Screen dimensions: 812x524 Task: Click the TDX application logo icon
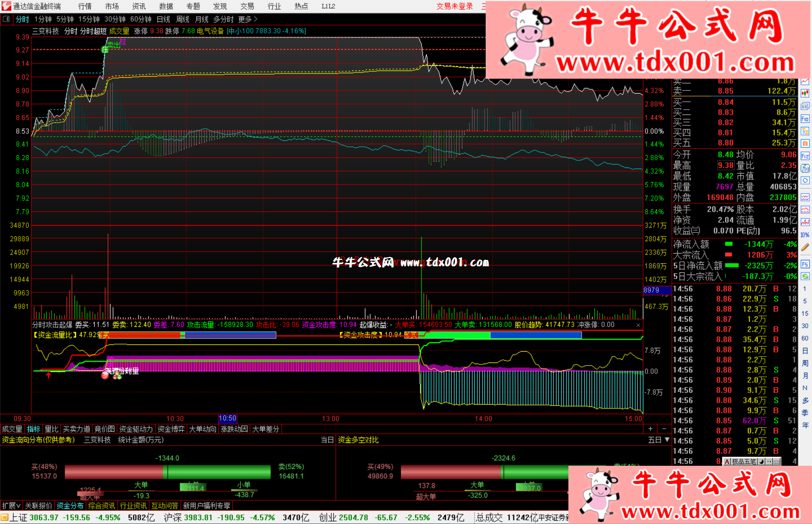pos(6,6)
